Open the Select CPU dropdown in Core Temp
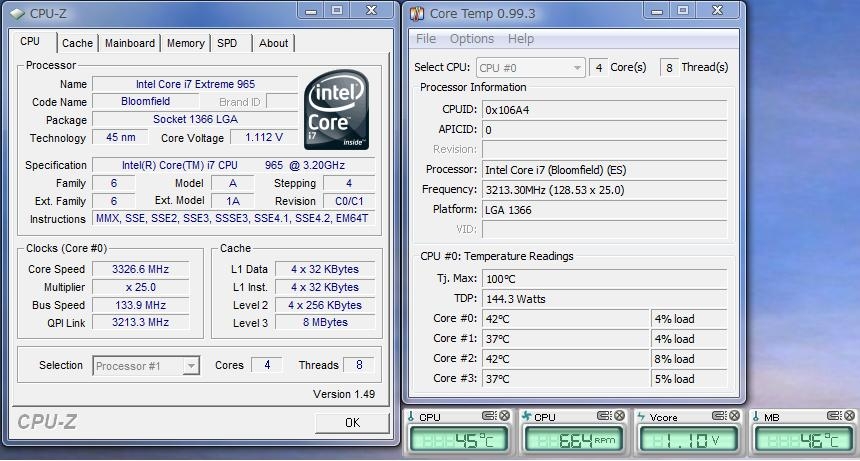 click(x=530, y=68)
